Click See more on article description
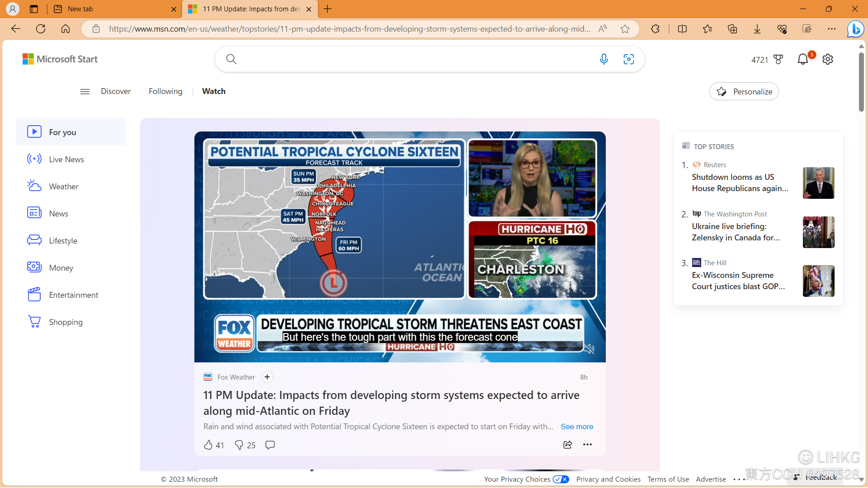 point(577,427)
